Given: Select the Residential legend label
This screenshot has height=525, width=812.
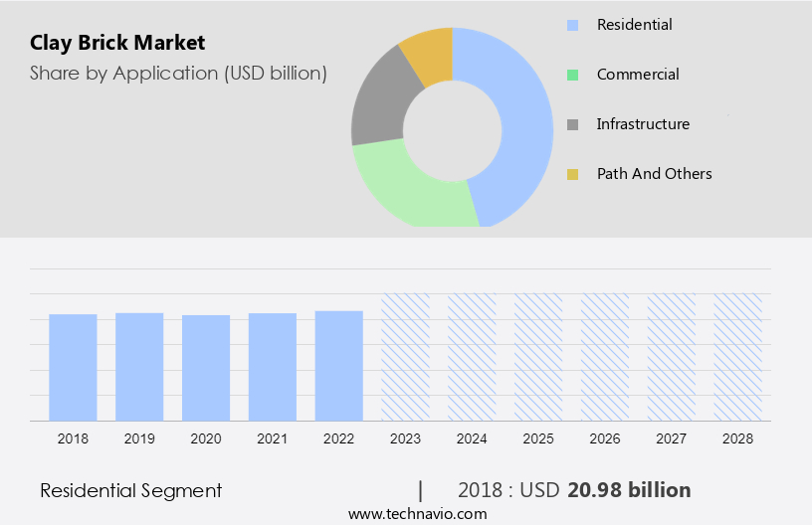Looking at the screenshot, I should tap(635, 24).
